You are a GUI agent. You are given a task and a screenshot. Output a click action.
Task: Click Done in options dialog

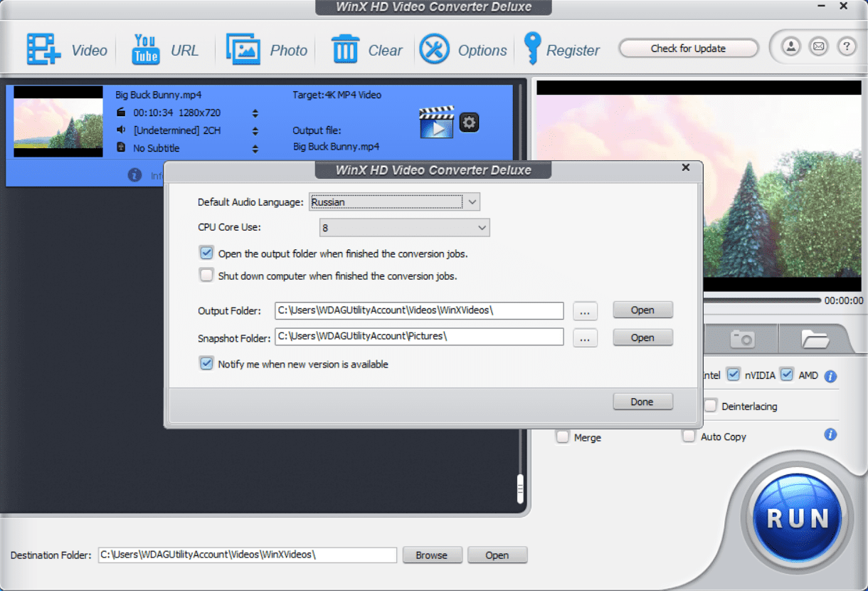(x=642, y=402)
